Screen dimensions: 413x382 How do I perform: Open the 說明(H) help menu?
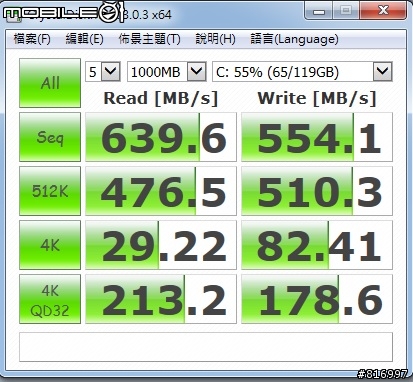[x=215, y=39]
